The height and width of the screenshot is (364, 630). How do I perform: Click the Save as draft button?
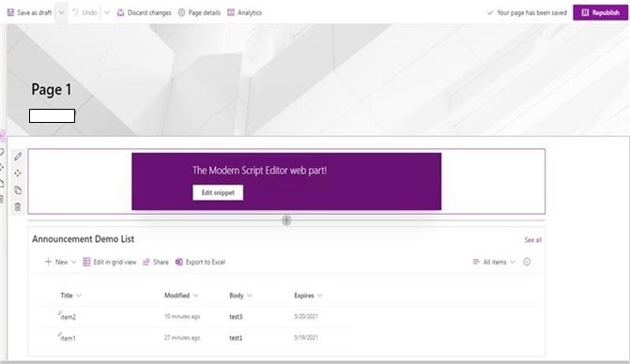pyautogui.click(x=29, y=13)
